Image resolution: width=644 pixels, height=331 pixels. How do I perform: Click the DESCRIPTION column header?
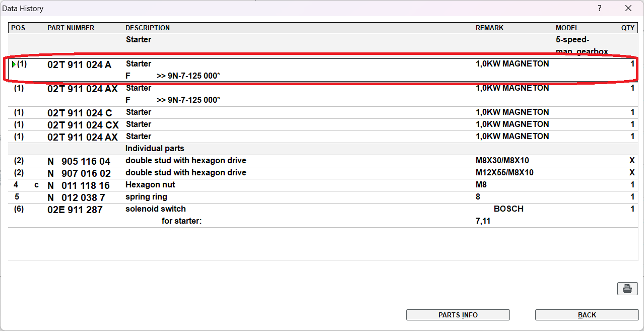(148, 28)
